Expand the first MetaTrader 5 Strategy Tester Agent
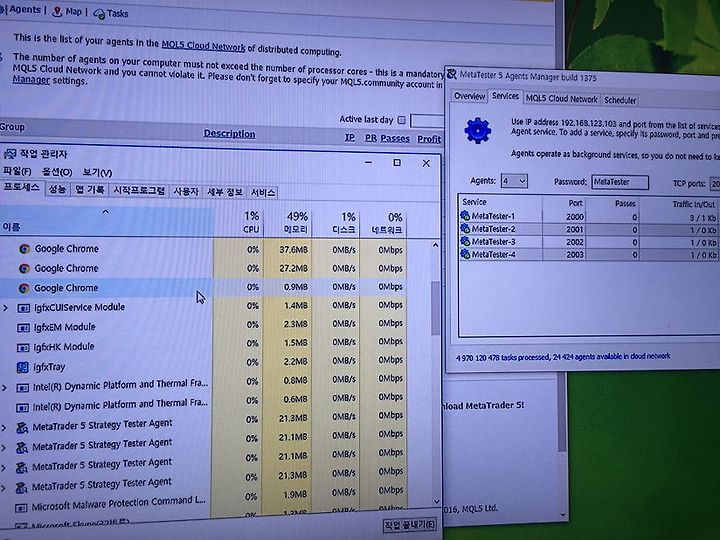720x540 pixels. click(4, 428)
